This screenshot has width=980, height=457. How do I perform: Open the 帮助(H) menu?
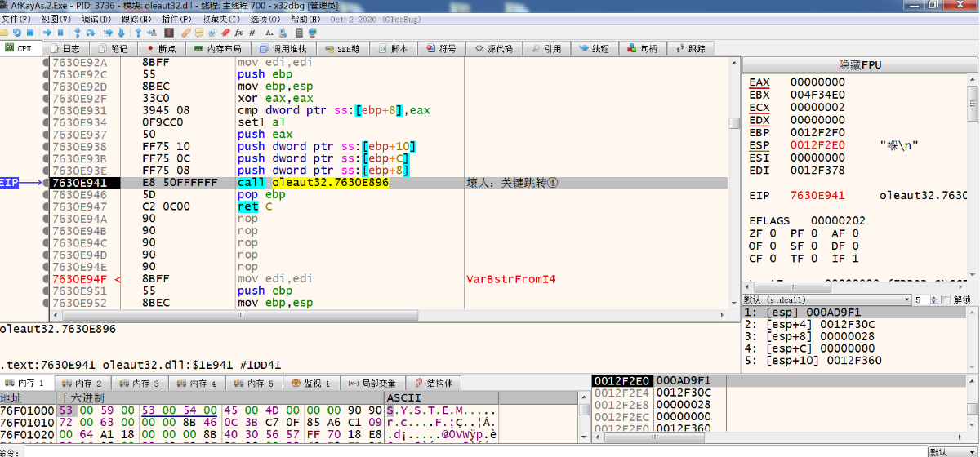coord(305,18)
